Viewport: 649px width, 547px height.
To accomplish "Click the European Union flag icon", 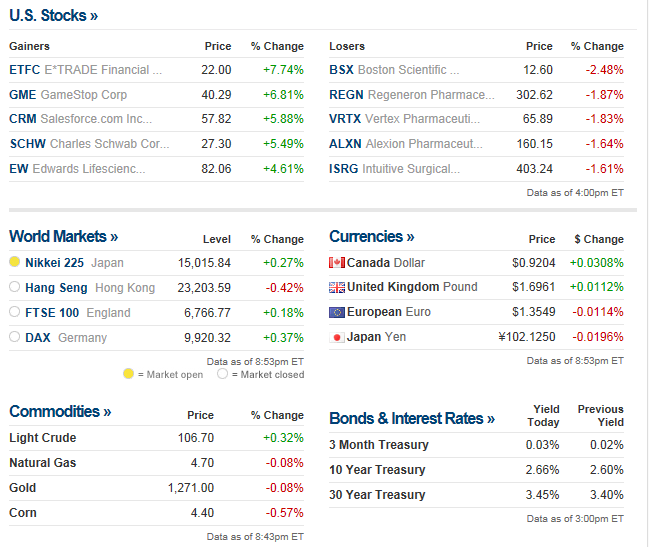I will 337,312.
